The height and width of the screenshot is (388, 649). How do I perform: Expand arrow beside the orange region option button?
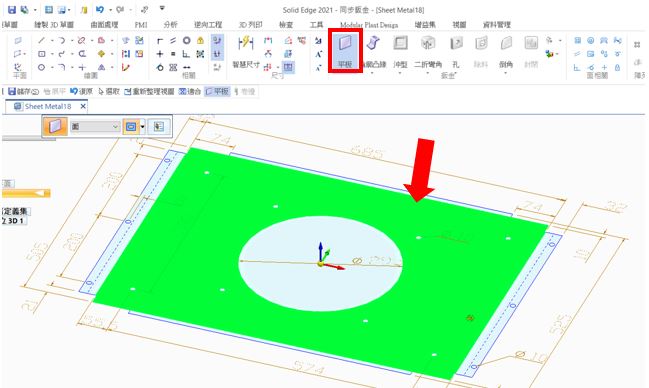pos(142,127)
